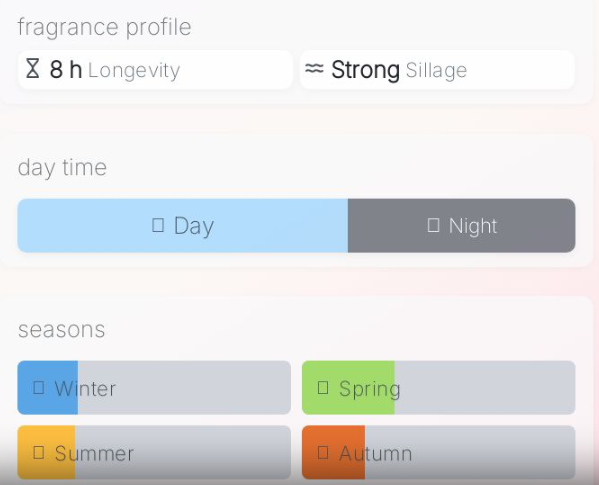Click the green Spring rating bar
The width and height of the screenshot is (599, 485).
coord(439,388)
